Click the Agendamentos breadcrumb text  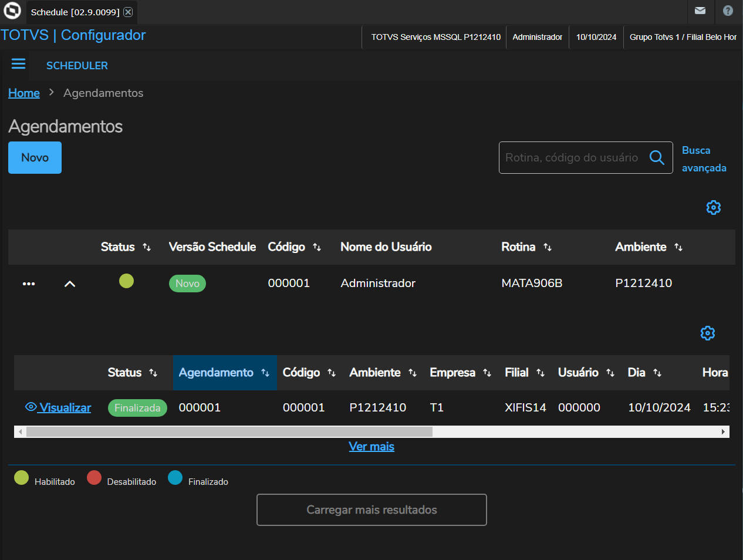[x=103, y=93]
